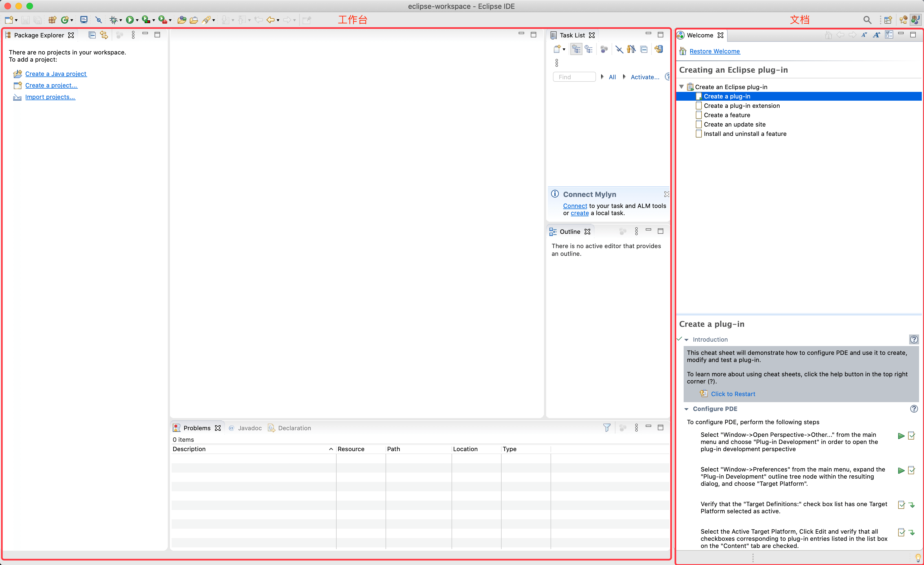924x565 pixels.
Task: Click the New wizard toolbar icon
Action: (9, 20)
